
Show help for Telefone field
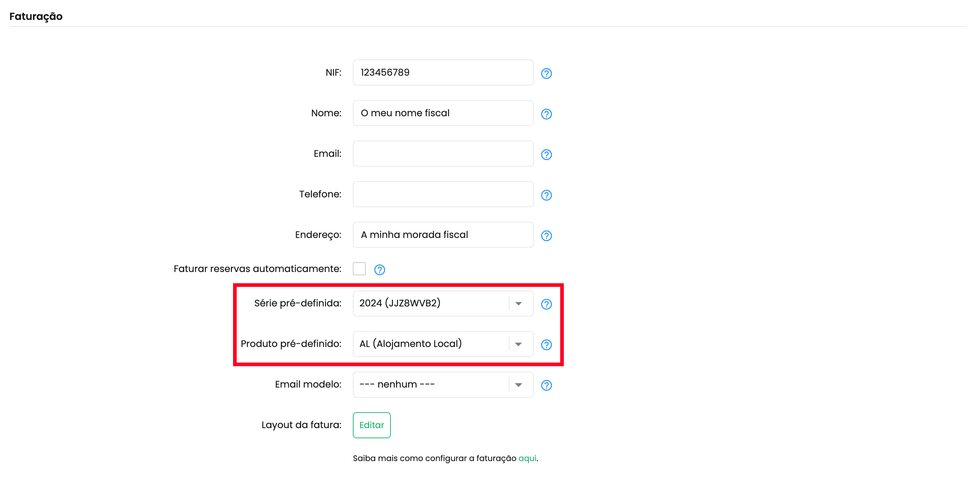coord(546,195)
